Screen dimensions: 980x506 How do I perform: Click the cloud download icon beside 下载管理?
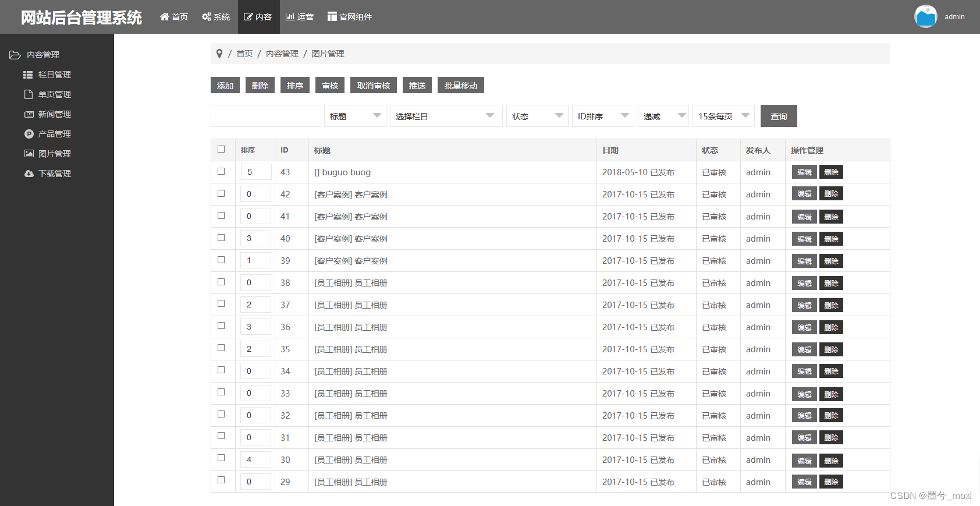29,174
